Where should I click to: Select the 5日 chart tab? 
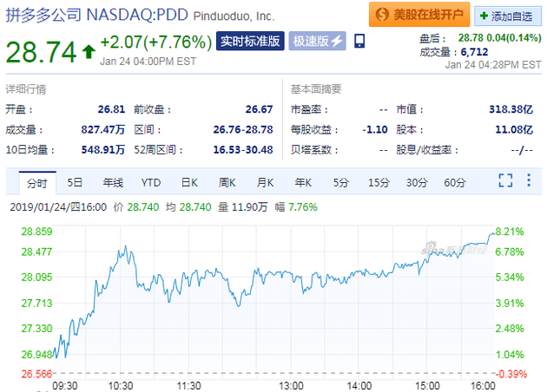76,182
